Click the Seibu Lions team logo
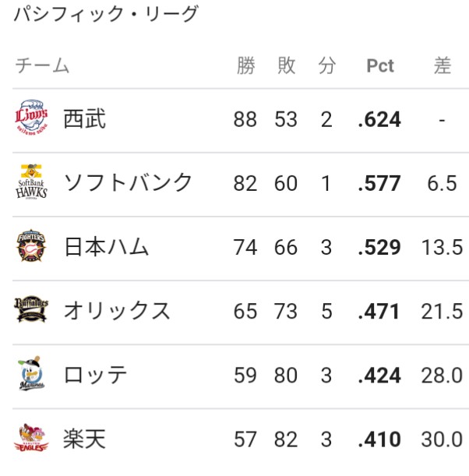469x476 pixels. pyautogui.click(x=32, y=118)
